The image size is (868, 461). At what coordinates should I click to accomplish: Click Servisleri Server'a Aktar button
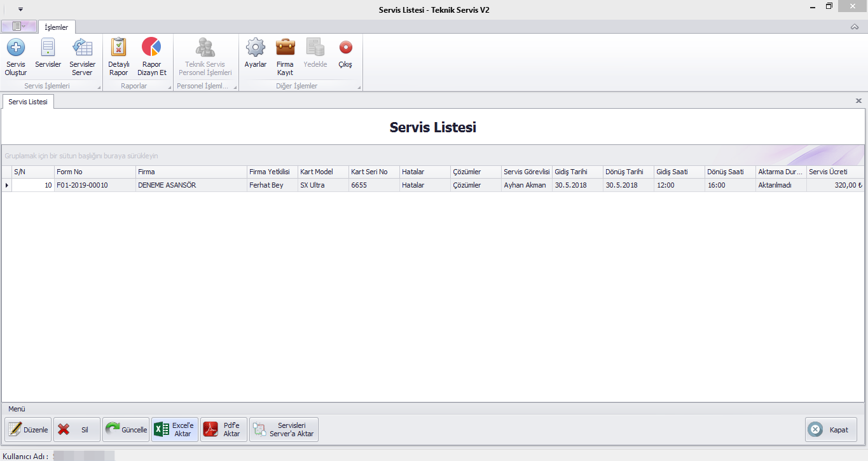[284, 430]
